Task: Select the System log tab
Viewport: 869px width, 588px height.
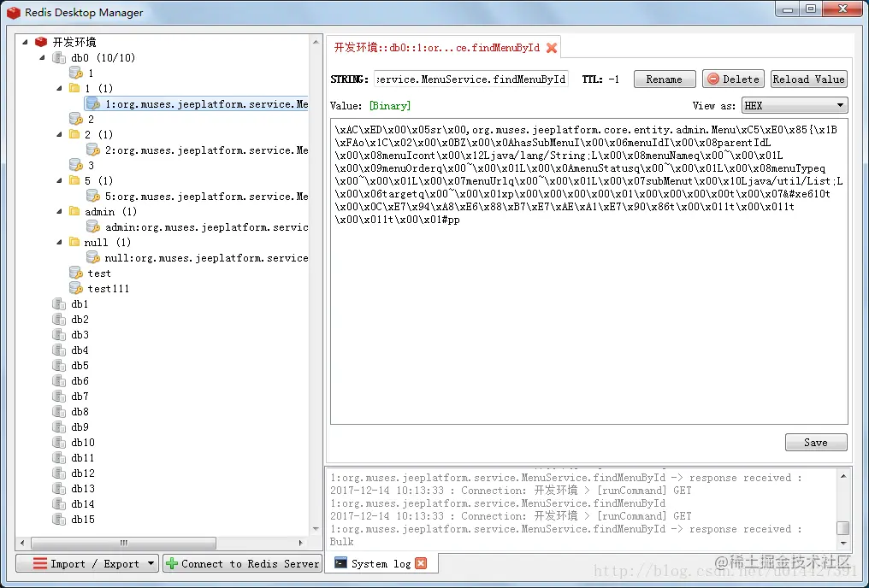Action: [381, 563]
